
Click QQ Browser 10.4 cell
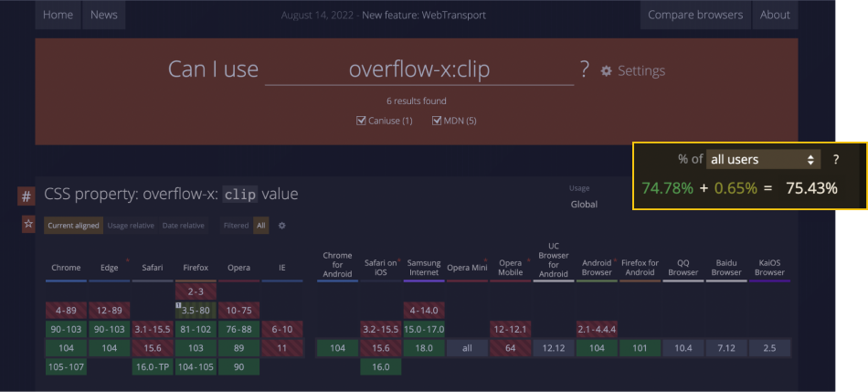tap(683, 348)
